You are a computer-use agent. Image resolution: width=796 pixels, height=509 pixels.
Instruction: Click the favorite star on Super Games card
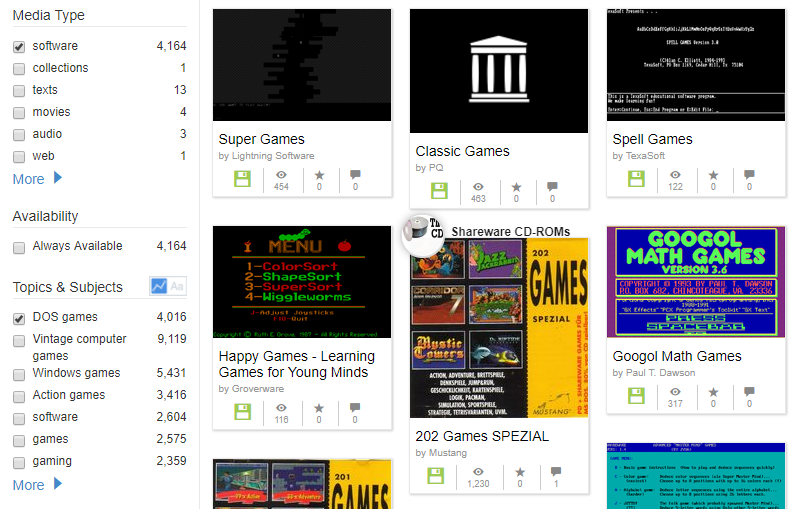[x=319, y=175]
